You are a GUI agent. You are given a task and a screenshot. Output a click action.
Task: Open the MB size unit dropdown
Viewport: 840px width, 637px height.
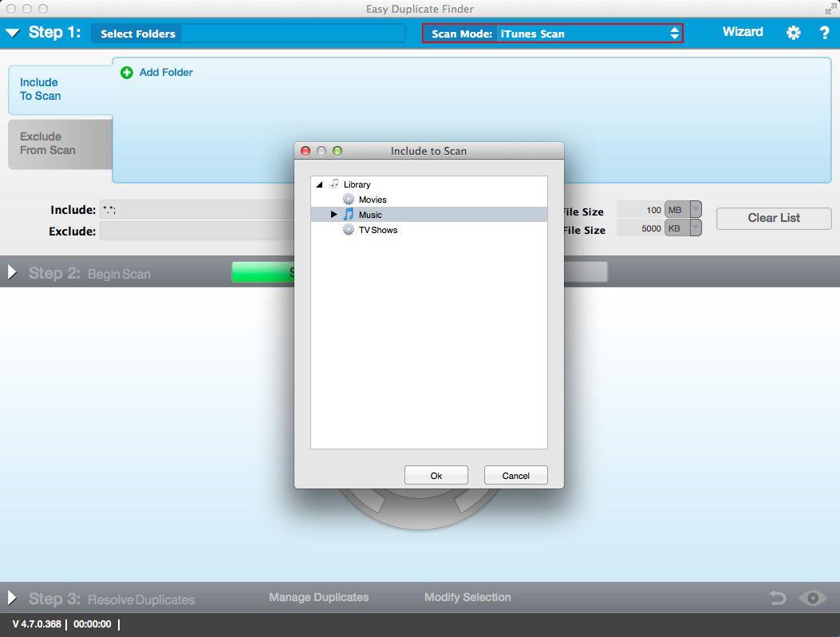tap(696, 210)
